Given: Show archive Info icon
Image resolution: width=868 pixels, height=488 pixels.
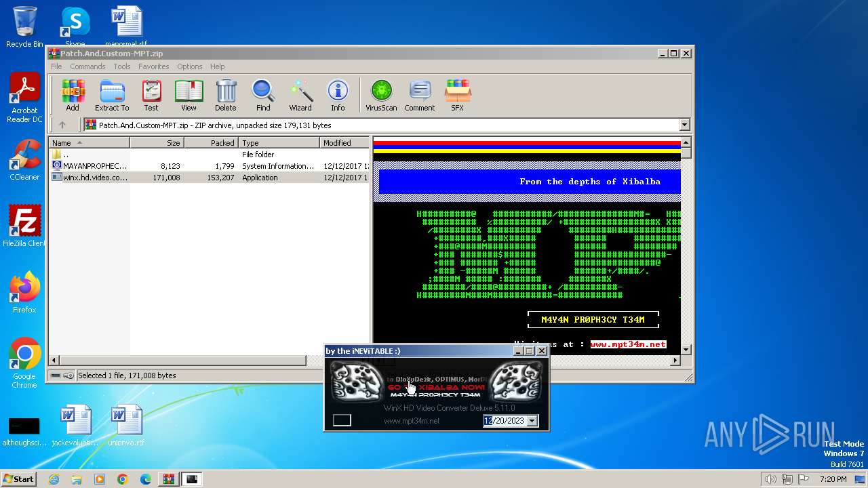Looking at the screenshot, I should (338, 95).
